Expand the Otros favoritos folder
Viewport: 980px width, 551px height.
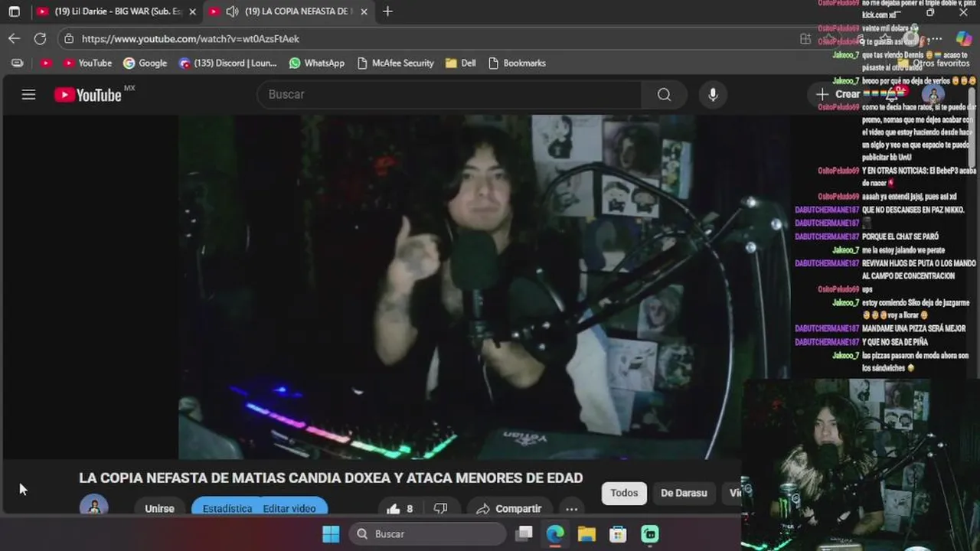933,63
